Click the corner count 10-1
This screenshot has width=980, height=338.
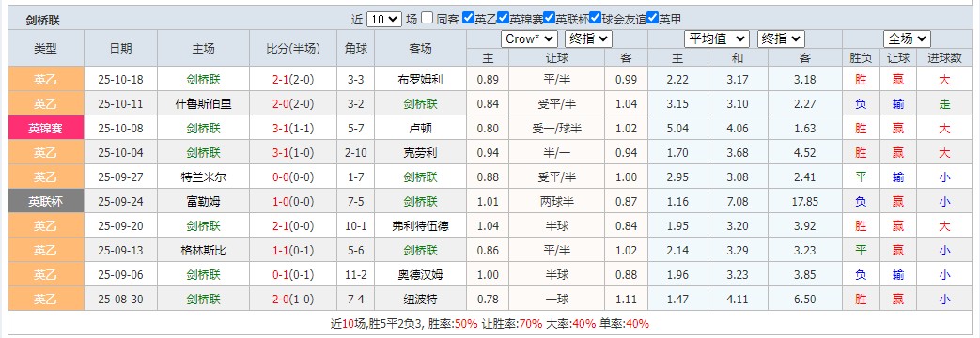pos(355,226)
